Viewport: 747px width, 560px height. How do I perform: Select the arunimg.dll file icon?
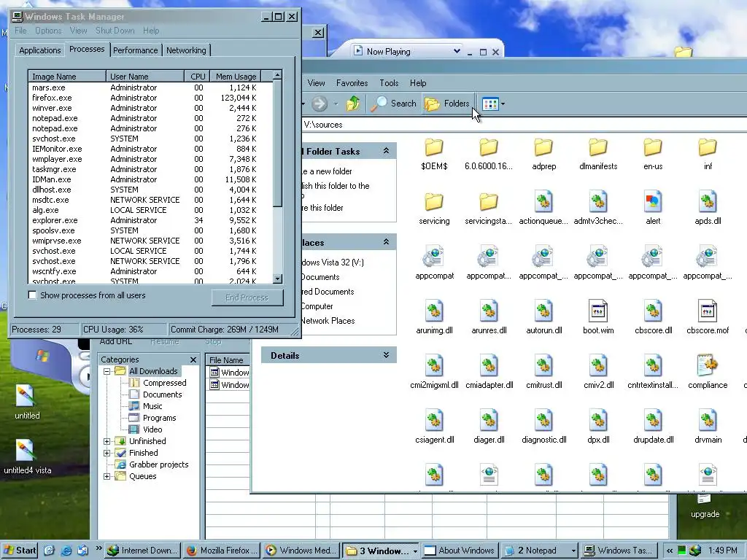(x=434, y=311)
